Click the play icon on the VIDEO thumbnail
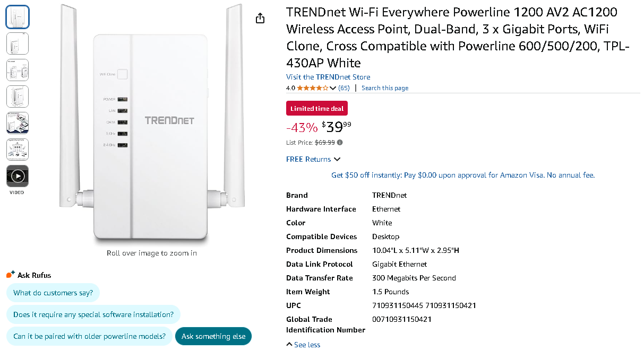 click(18, 175)
